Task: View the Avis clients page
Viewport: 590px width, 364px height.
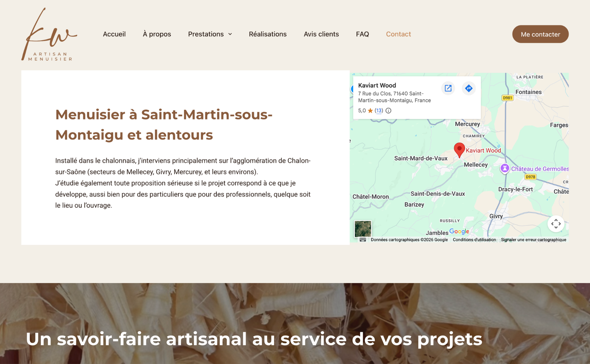Action: 321,34
